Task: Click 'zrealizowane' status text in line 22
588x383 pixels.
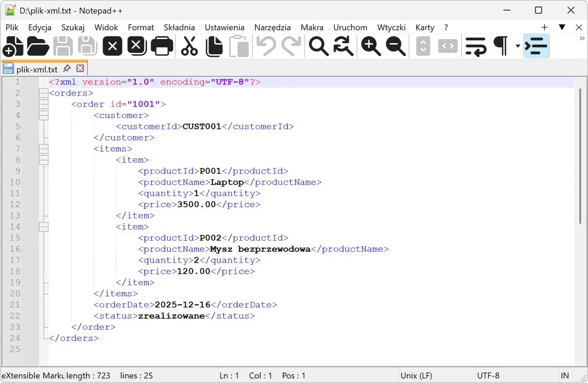Action: pyautogui.click(x=171, y=316)
